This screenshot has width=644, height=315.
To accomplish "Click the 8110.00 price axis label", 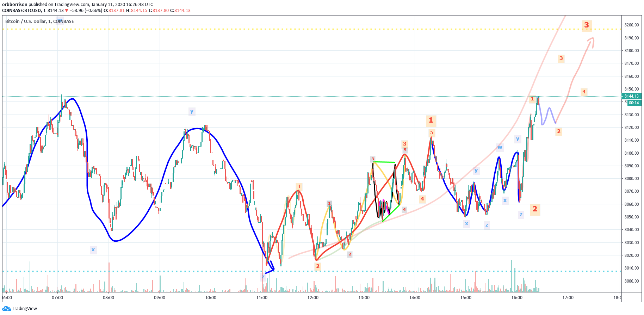I will 632,140.
